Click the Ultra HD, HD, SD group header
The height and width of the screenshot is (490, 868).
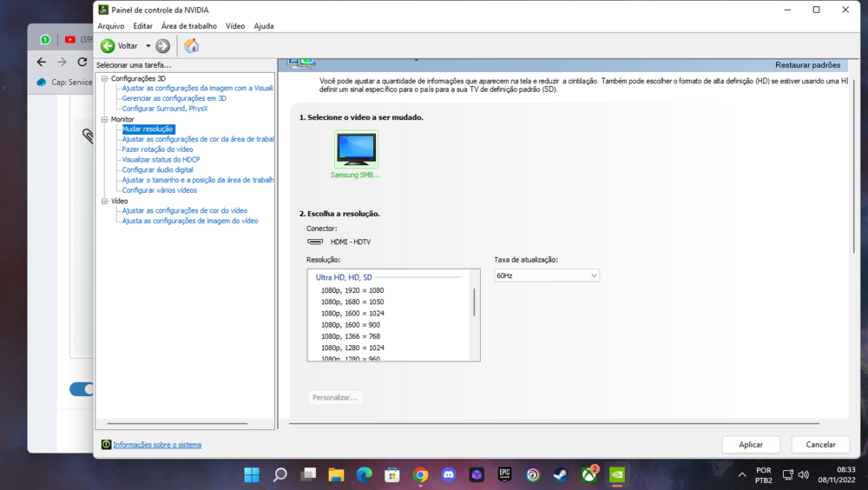tap(344, 277)
